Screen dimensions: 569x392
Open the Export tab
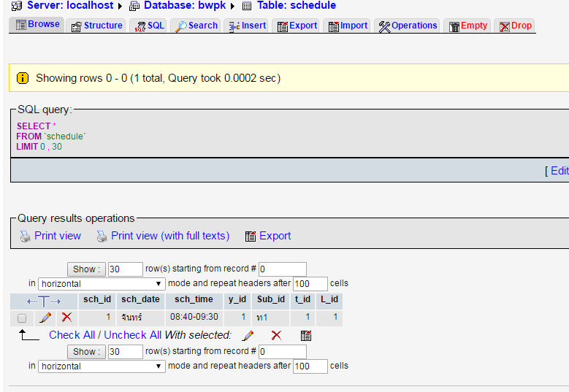pyautogui.click(x=297, y=26)
